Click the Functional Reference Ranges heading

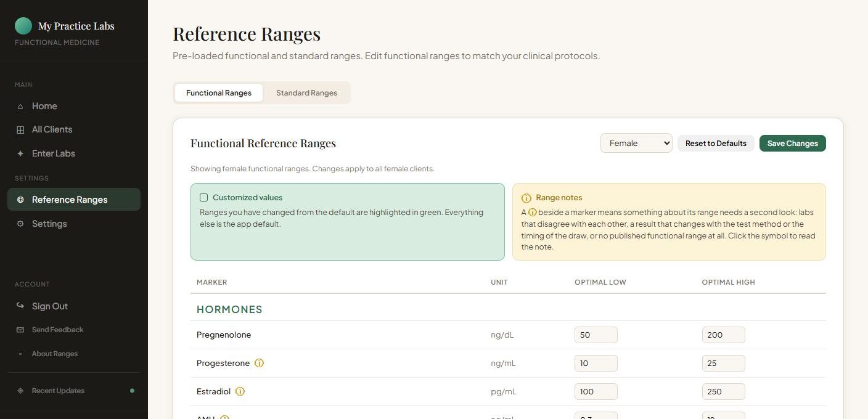pos(263,143)
